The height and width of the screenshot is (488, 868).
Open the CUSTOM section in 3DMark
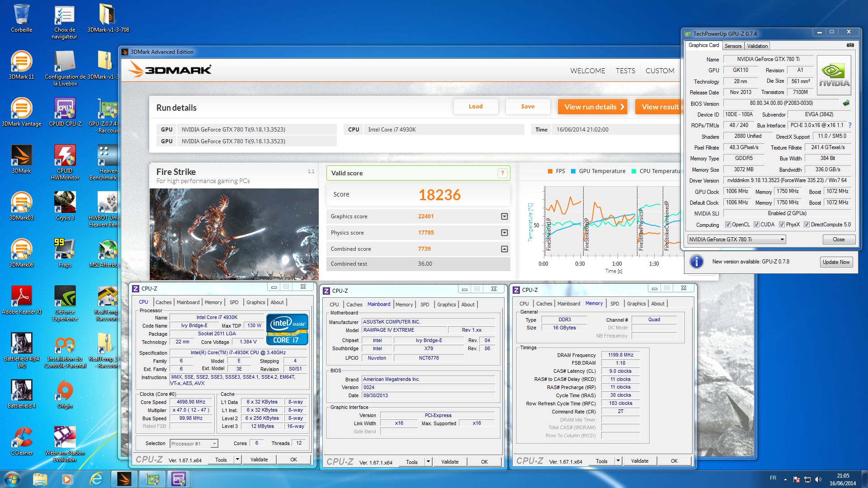tap(660, 70)
